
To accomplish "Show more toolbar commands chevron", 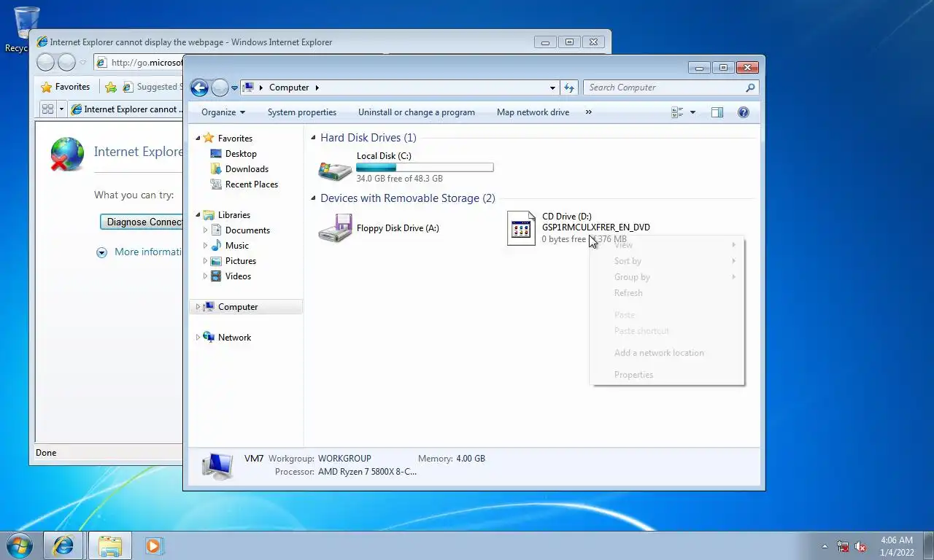I will (588, 112).
